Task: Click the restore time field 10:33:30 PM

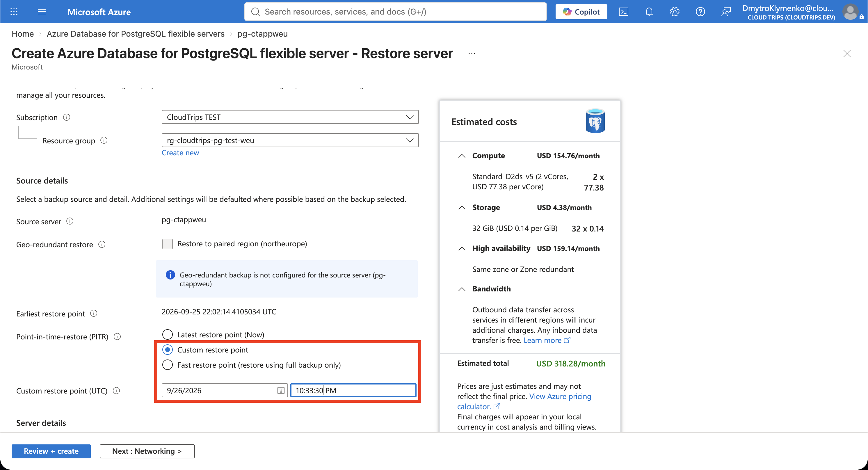Action: [x=353, y=390]
